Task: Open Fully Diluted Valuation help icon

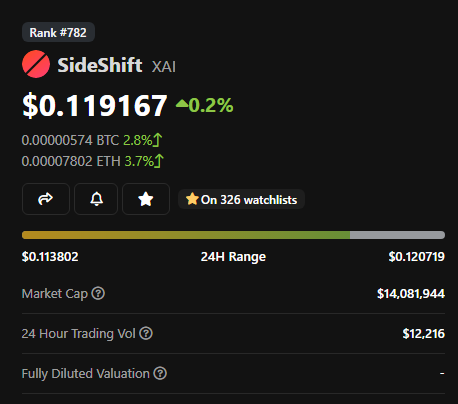Action: [x=160, y=373]
